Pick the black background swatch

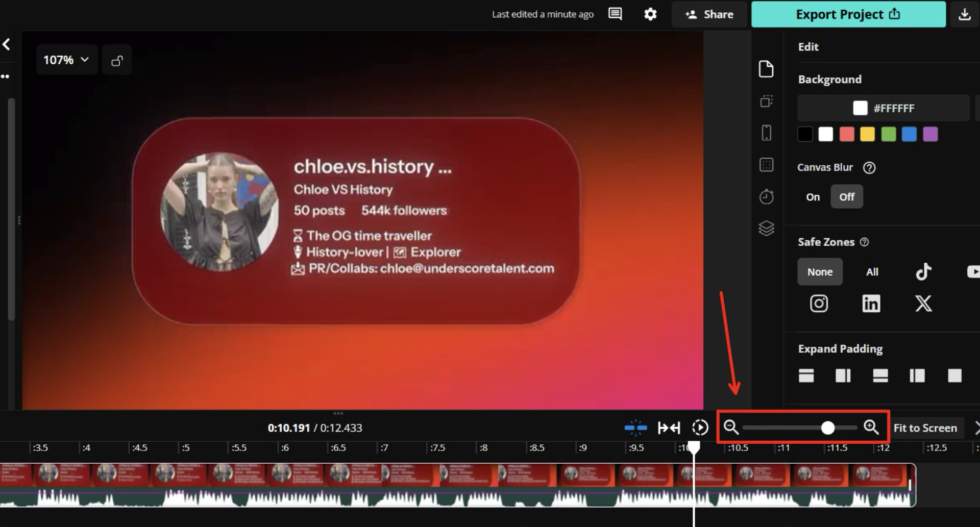pos(805,134)
